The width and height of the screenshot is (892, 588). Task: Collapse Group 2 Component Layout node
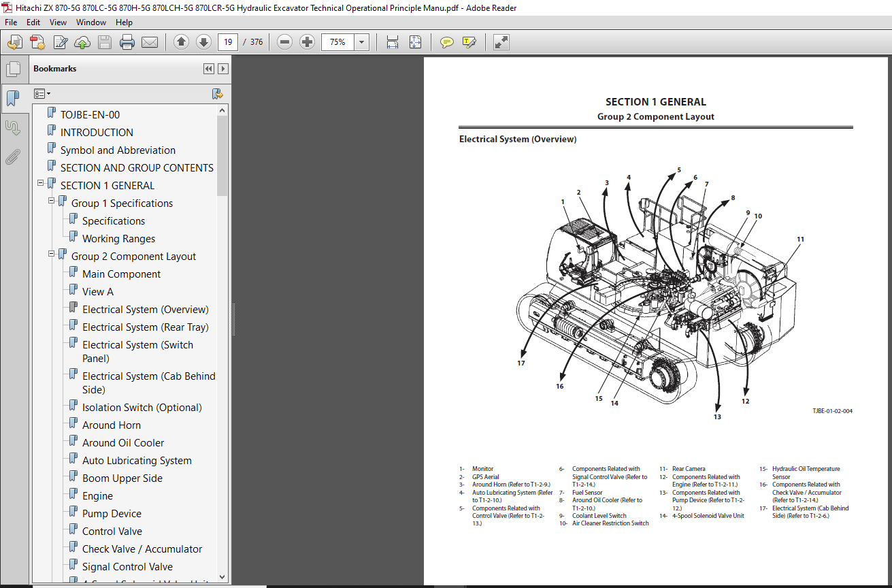click(52, 254)
